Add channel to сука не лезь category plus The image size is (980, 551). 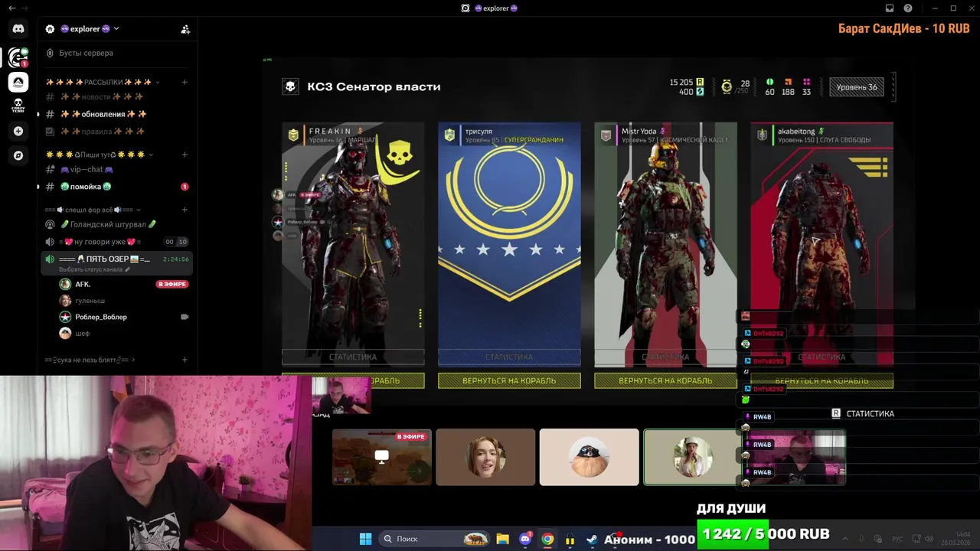tap(185, 360)
